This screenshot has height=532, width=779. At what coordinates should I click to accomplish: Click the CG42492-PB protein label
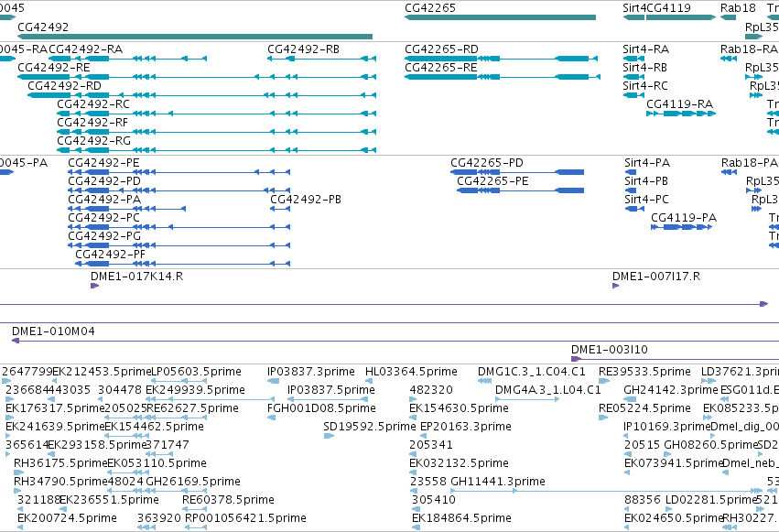click(306, 200)
